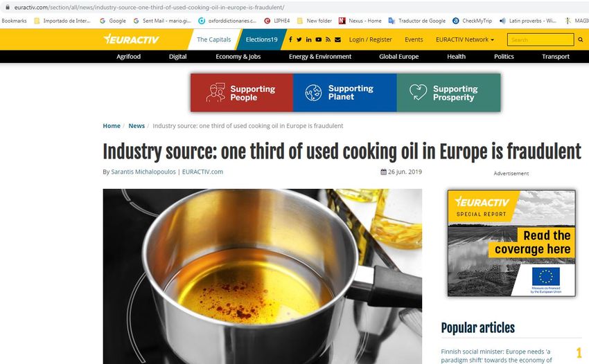Open the LinkedIn icon in header
Screen dimensions: 589x364
click(309, 39)
